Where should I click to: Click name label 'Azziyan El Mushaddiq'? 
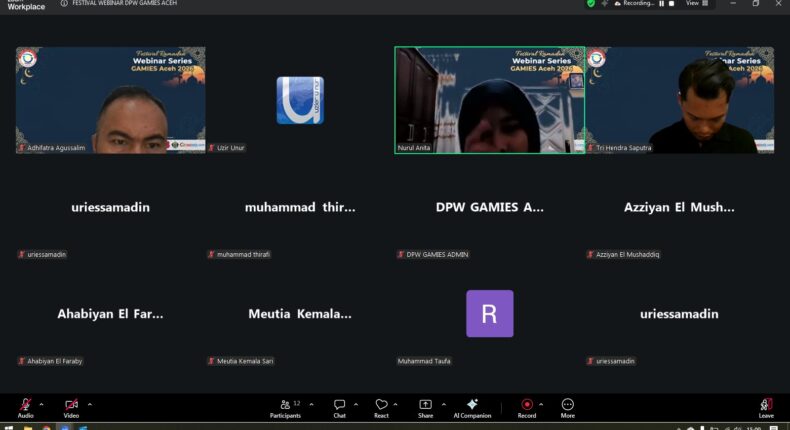click(627, 255)
